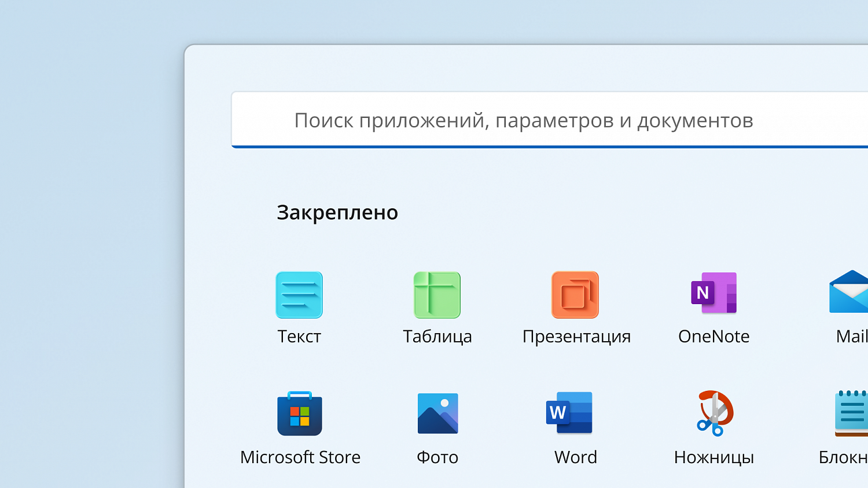868x488 pixels.
Task: Open the Mail envelope icon
Action: [x=849, y=291]
